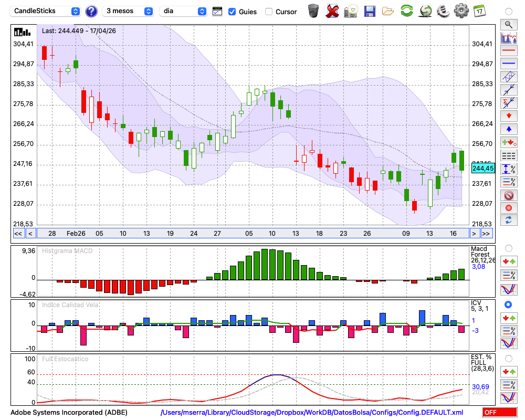525x420 pixels.
Task: Select the radio button beside MACD panel
Action: coord(509,248)
